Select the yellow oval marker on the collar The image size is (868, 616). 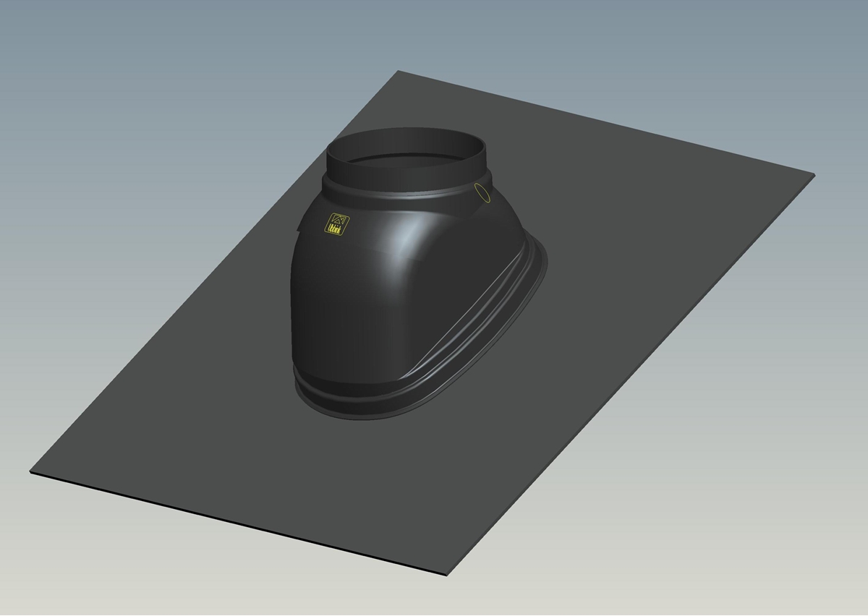(482, 193)
